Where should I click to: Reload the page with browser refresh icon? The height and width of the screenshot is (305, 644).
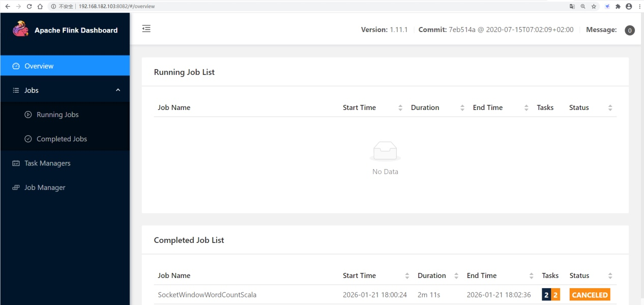point(29,6)
